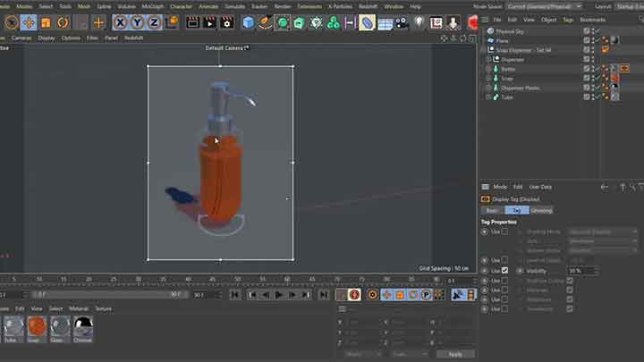Open the Character menu
This screenshot has width=644, height=362.
click(181, 6)
